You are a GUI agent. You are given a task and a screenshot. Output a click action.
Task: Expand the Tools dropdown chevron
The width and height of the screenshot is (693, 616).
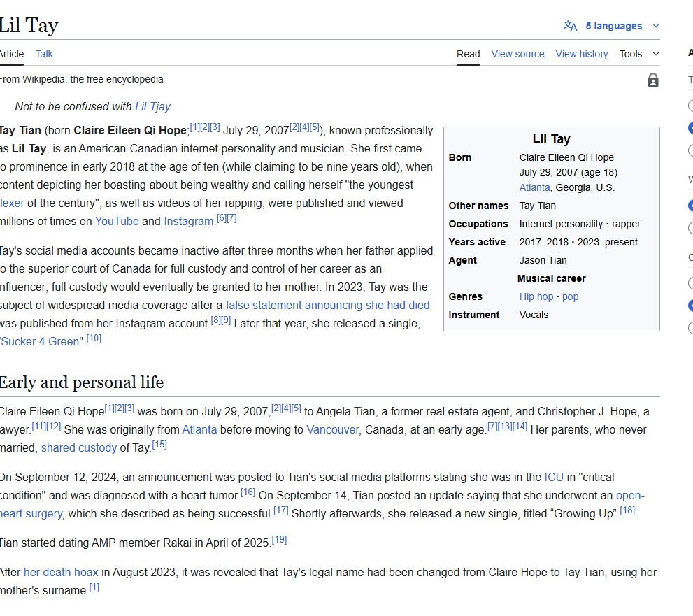(x=656, y=54)
